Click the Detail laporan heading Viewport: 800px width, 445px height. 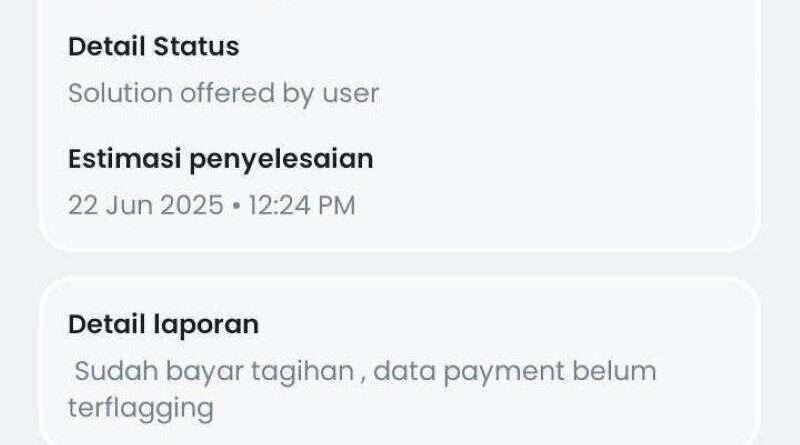point(163,325)
